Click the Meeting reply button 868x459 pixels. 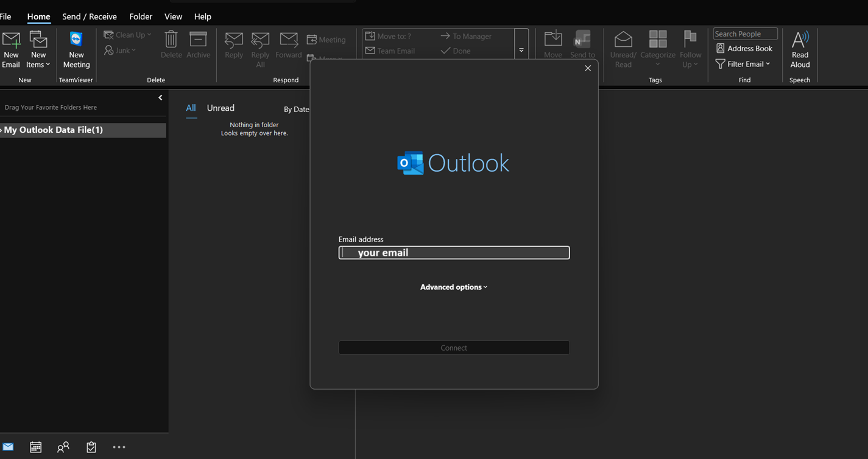326,40
